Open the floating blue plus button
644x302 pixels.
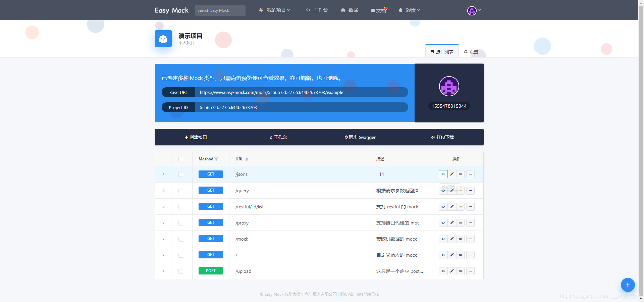click(628, 285)
